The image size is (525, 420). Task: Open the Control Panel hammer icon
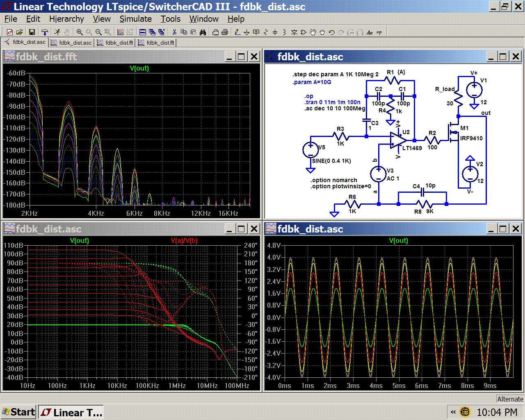pos(45,32)
